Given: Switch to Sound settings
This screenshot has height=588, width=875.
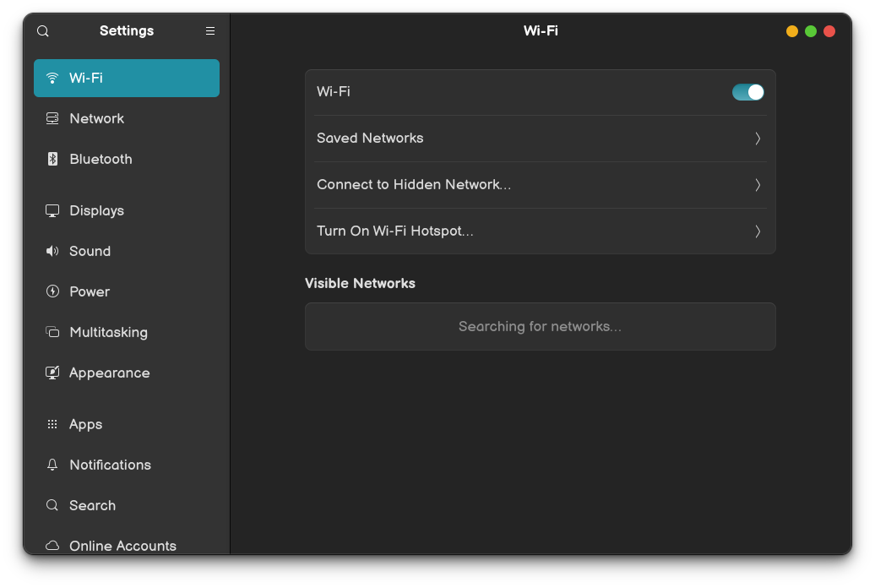Looking at the screenshot, I should (x=127, y=251).
